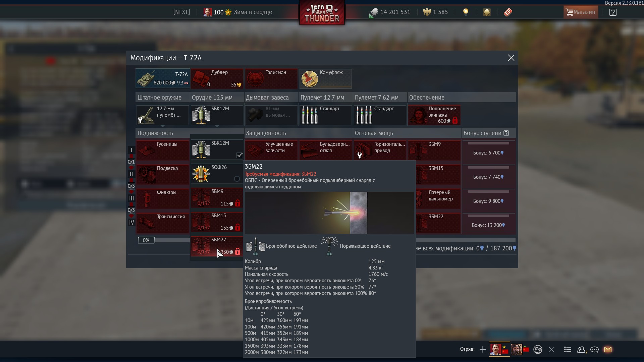Select Горизонтальный привод modification
644x362 pixels.
coord(380,150)
